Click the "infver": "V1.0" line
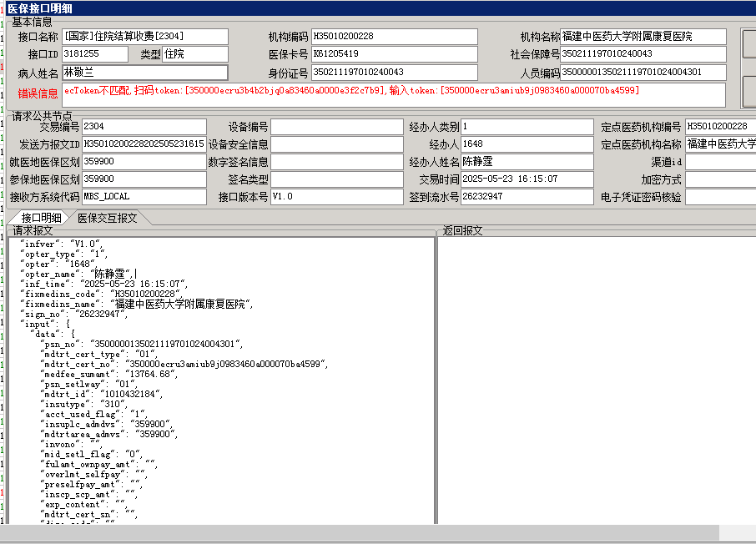 (x=62, y=244)
